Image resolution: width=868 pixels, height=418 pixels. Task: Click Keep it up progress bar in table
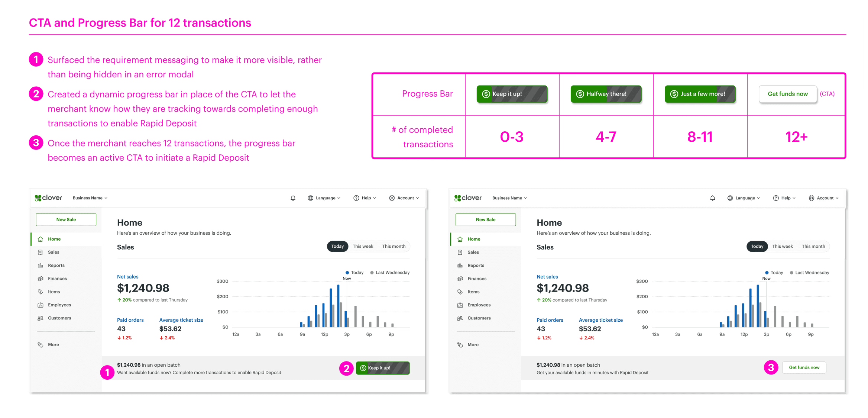pyautogui.click(x=512, y=94)
